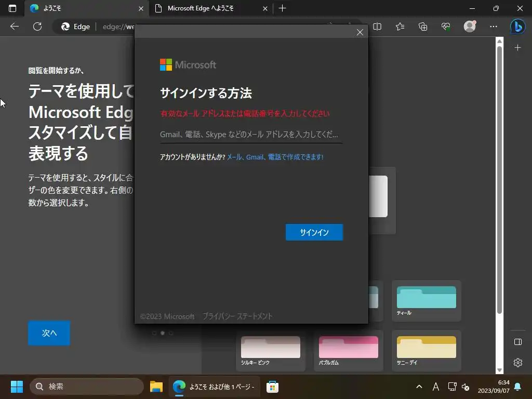Click the email or phone input field
532x399 pixels.
tap(251, 135)
